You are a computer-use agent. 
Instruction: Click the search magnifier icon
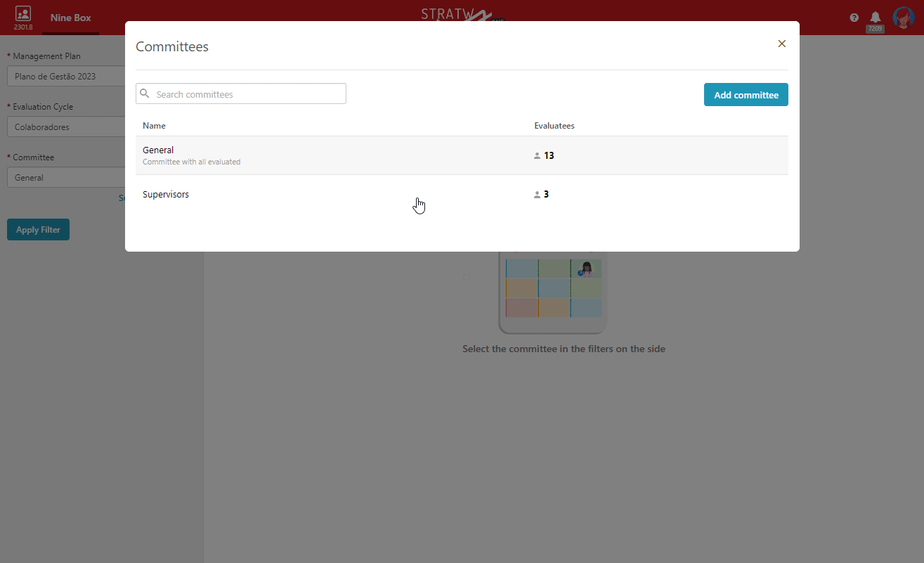click(x=145, y=93)
